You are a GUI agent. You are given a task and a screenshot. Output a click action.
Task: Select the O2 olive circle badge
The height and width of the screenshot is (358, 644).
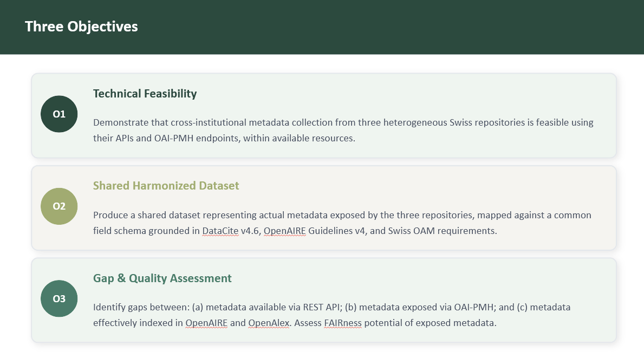59,206
